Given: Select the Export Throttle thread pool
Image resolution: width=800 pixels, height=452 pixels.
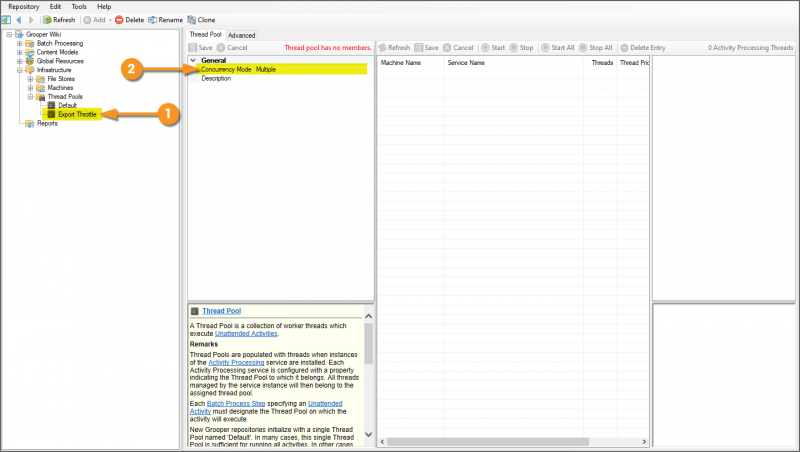Looking at the screenshot, I should (x=77, y=114).
